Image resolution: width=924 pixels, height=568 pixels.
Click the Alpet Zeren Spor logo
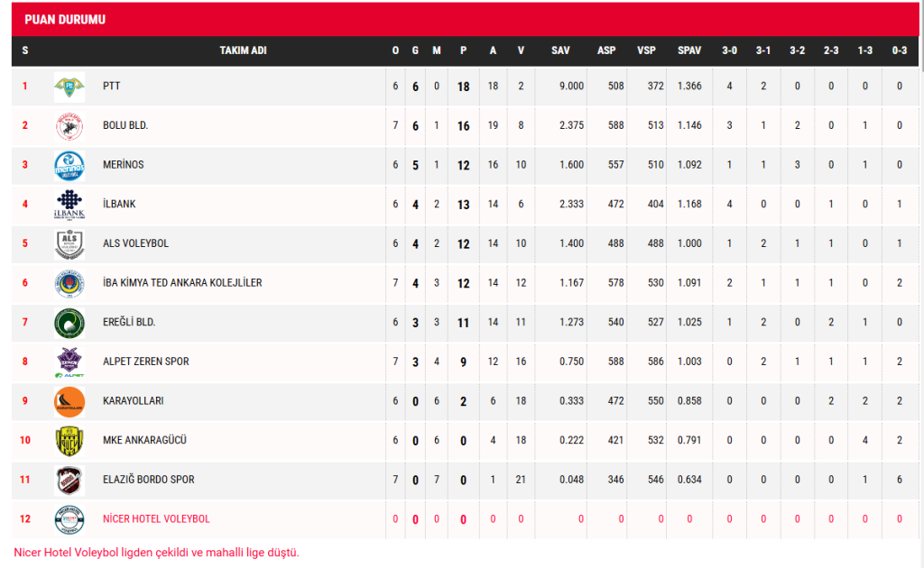coord(69,362)
